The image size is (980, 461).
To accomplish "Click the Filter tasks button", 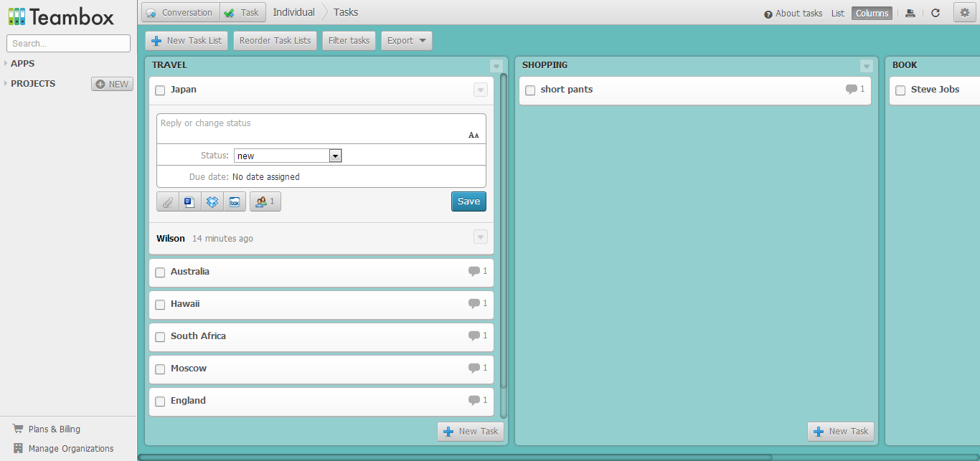I will (x=349, y=41).
